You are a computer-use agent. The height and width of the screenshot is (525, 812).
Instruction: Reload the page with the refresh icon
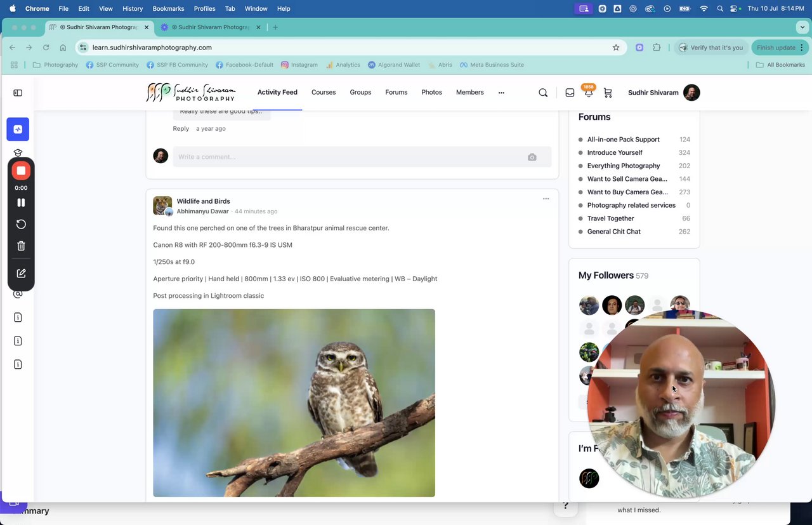(x=46, y=48)
